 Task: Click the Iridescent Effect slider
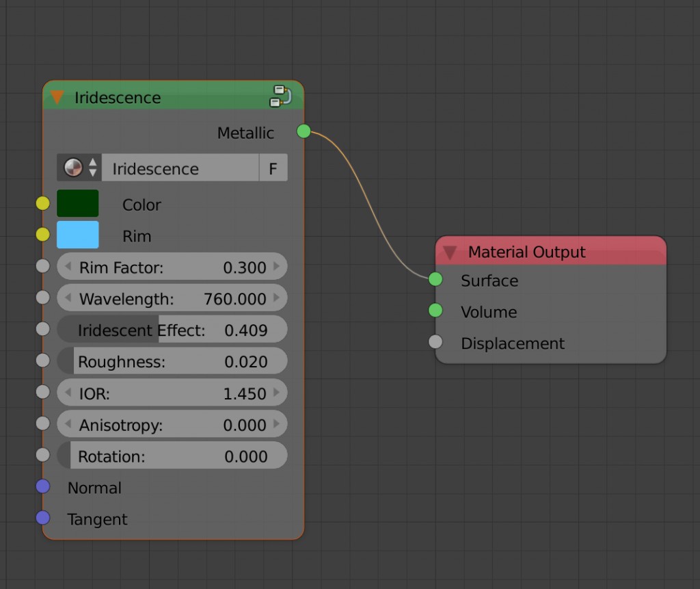pyautogui.click(x=172, y=330)
